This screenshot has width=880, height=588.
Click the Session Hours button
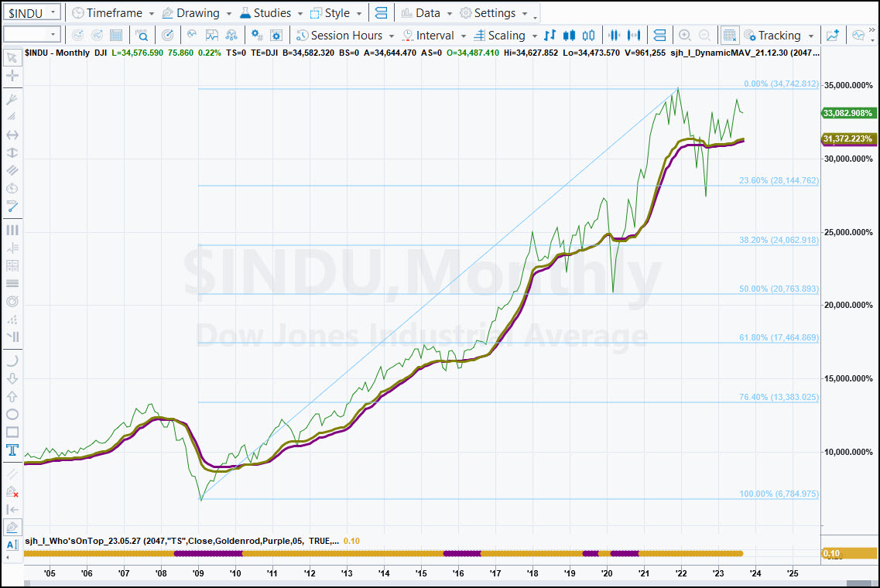coord(340,36)
